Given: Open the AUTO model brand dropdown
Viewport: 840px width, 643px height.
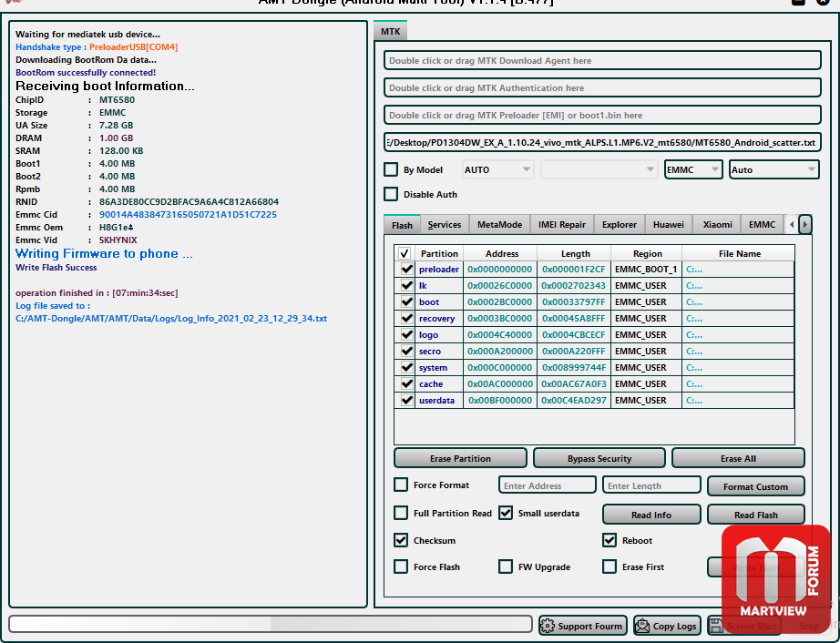Looking at the screenshot, I should click(497, 169).
